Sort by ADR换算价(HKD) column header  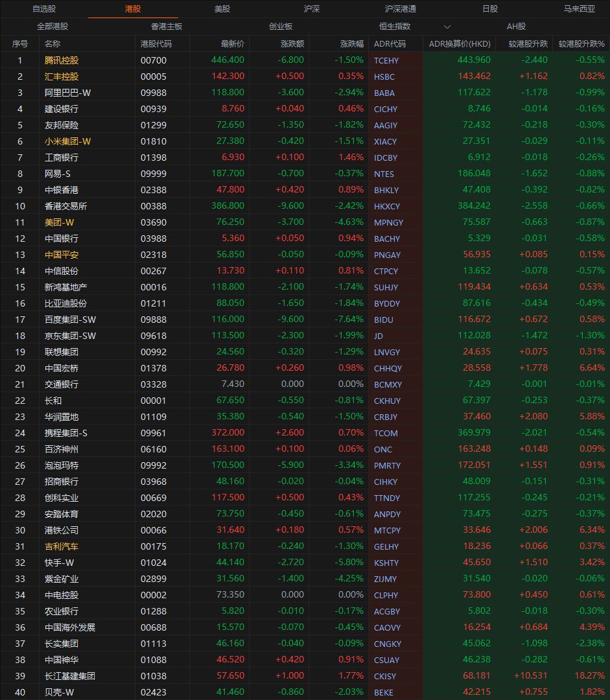pyautogui.click(x=460, y=44)
